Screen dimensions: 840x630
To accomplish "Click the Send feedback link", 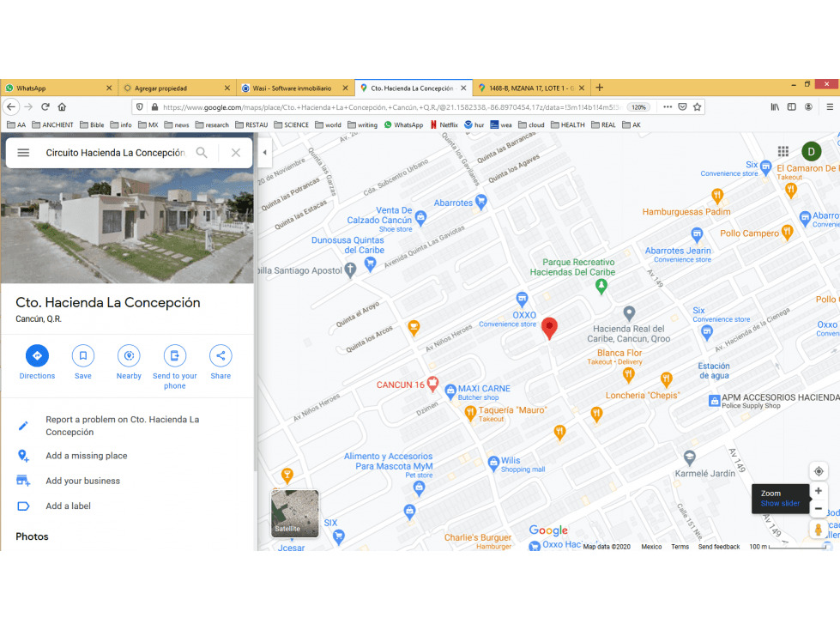I will click(718, 547).
